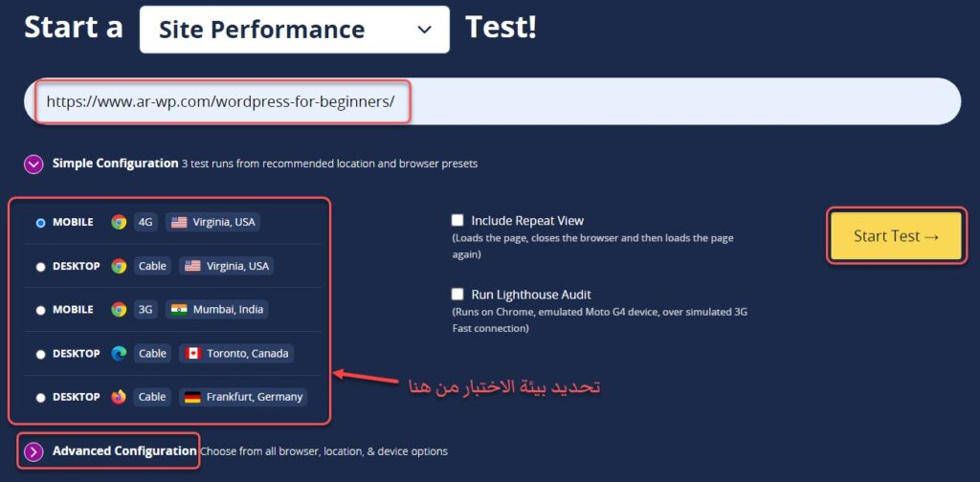The width and height of the screenshot is (980, 482).
Task: Click the Chrome icon in the Mumbai 3G row
Action: [x=119, y=310]
